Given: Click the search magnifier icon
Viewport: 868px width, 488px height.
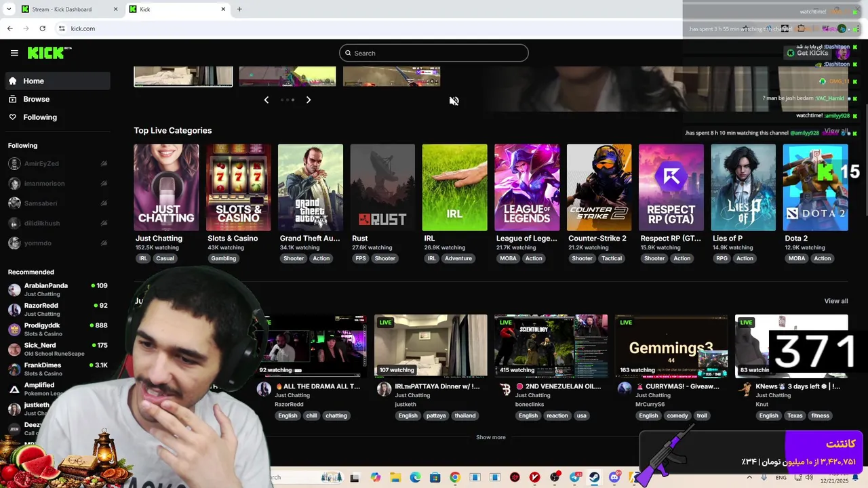Looking at the screenshot, I should pos(349,53).
